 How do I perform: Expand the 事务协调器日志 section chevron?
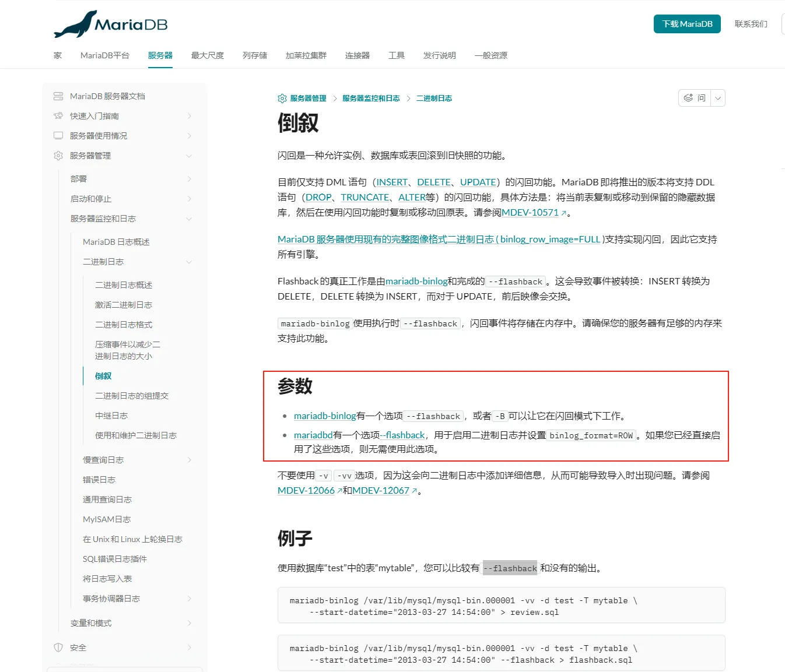pyautogui.click(x=189, y=599)
